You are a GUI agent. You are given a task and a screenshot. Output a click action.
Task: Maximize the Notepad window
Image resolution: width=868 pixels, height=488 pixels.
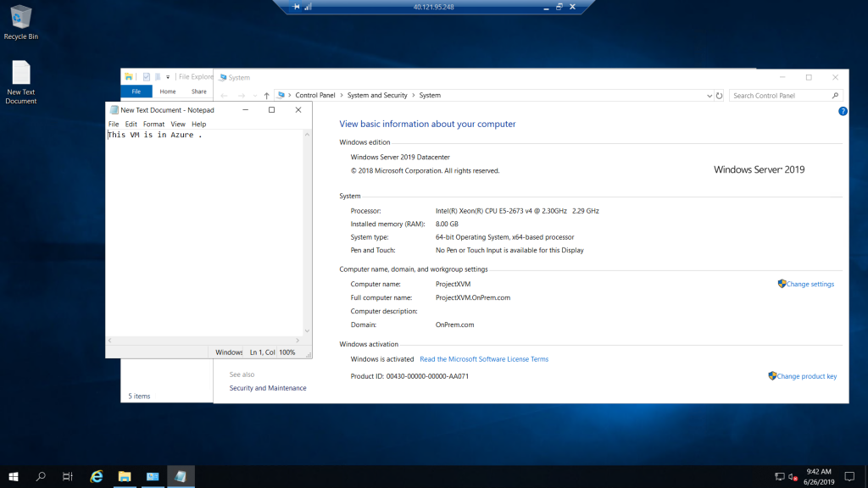coord(271,109)
